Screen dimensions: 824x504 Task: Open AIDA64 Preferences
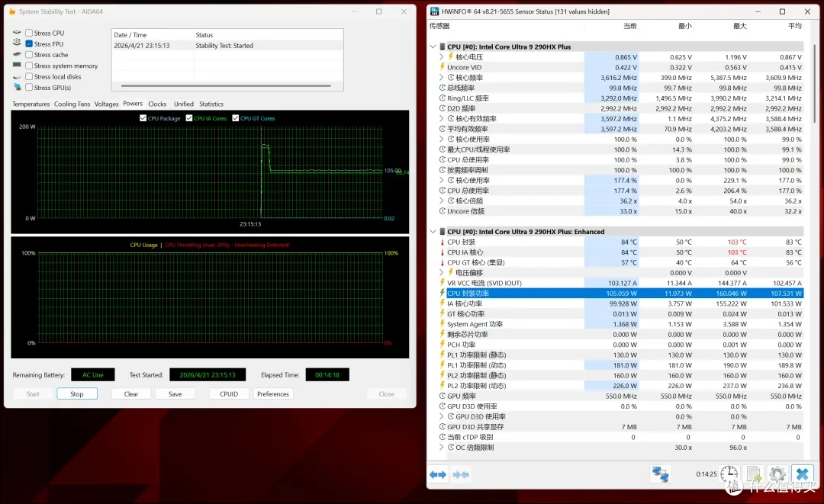272,393
